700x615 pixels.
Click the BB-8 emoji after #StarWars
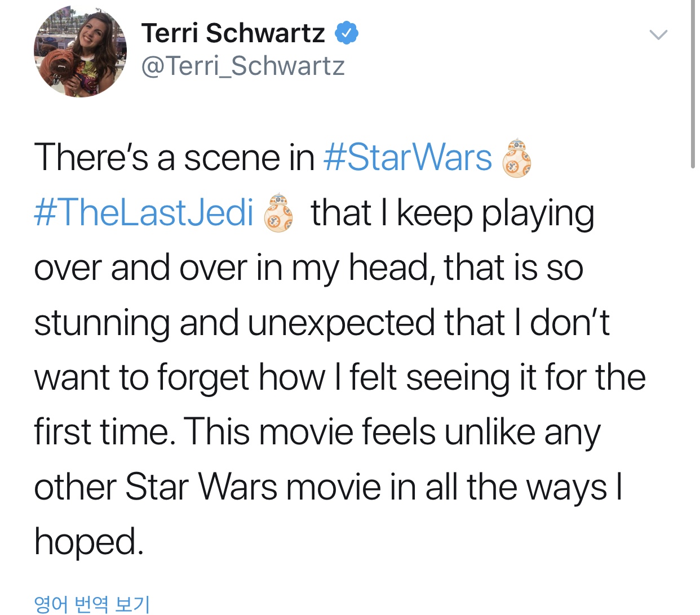(x=516, y=158)
